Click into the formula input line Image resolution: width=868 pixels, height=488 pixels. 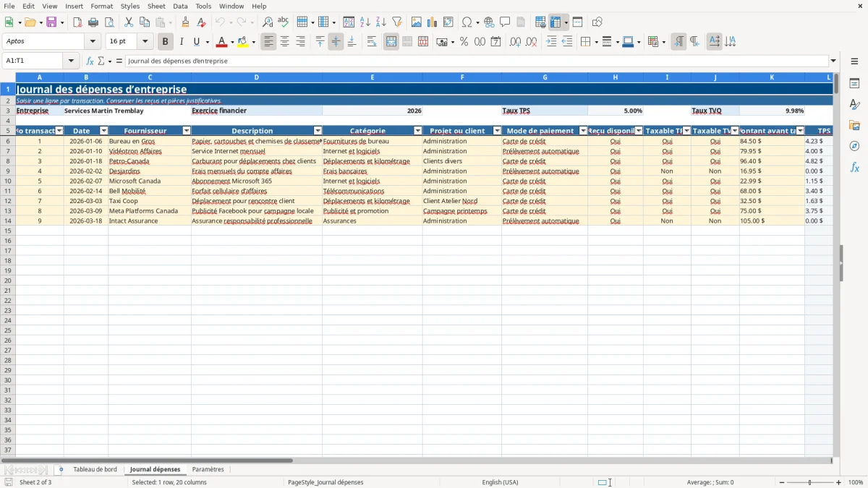click(x=477, y=61)
